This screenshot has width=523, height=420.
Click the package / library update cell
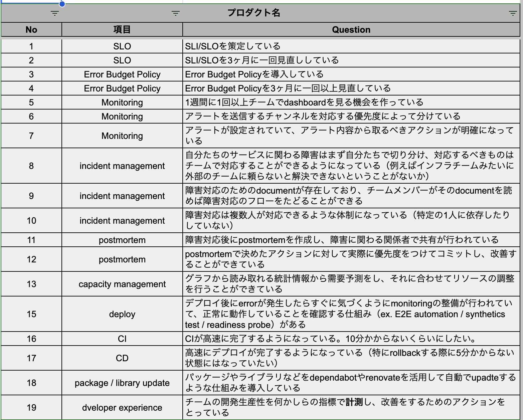122,383
